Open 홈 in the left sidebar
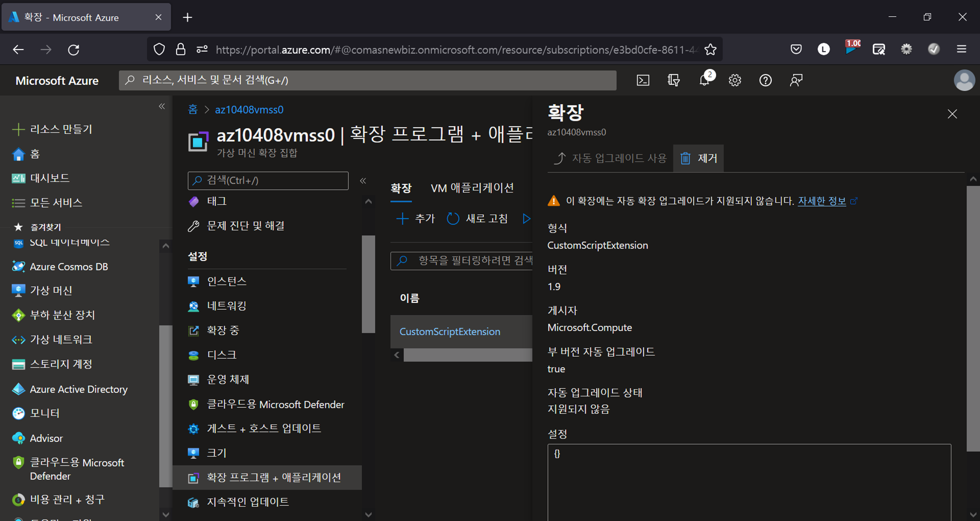 [25, 154]
